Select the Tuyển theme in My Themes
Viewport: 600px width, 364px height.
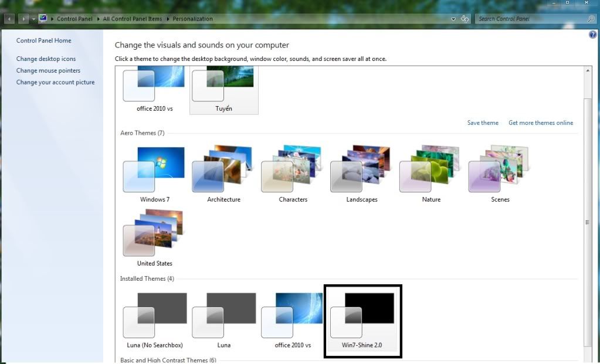[224, 90]
